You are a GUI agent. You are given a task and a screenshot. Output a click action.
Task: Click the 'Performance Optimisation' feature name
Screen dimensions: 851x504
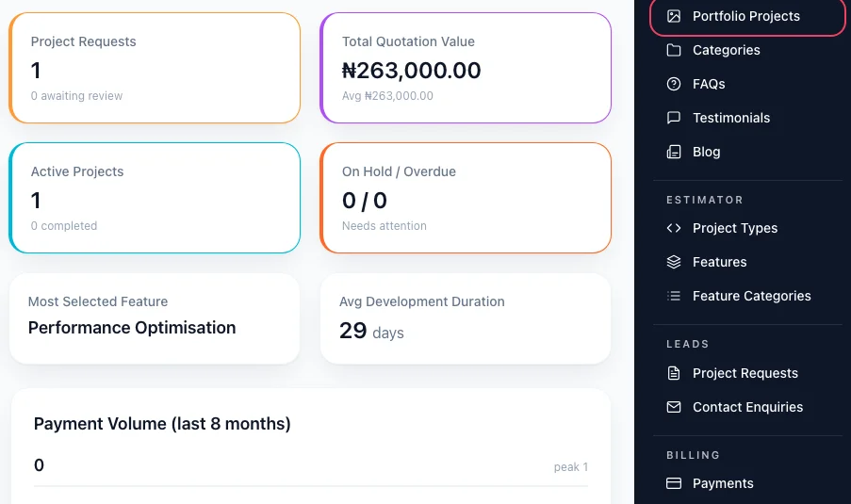point(132,328)
